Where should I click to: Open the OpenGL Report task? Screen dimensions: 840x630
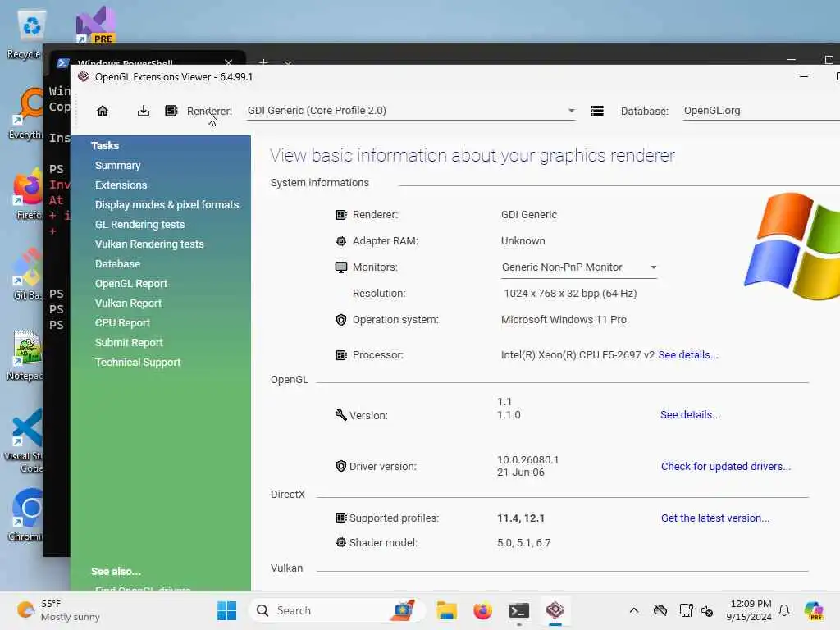(x=131, y=283)
